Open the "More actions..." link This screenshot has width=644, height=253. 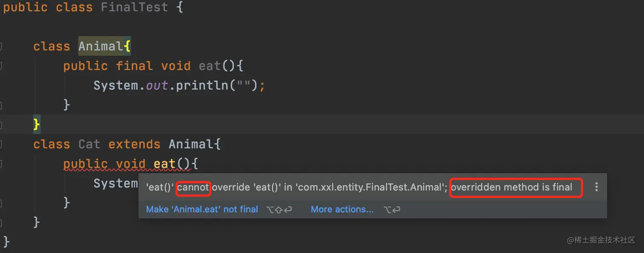(342, 209)
